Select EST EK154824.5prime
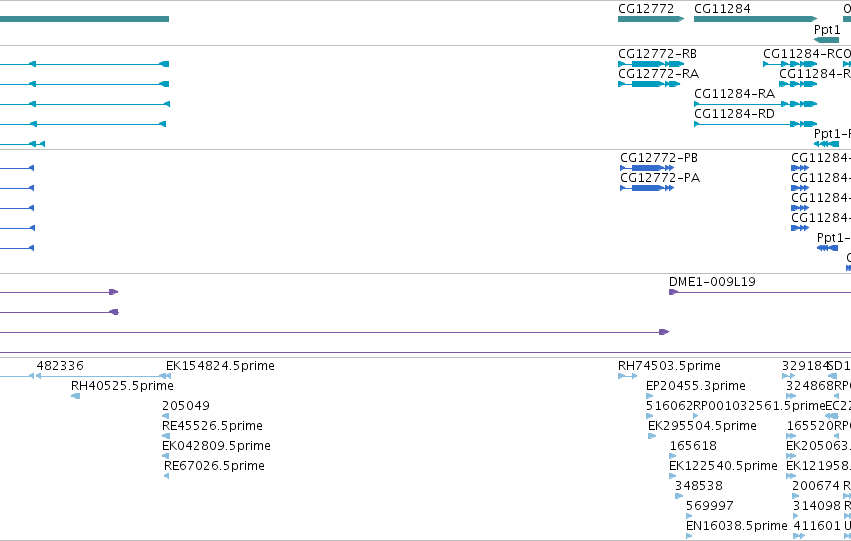The height and width of the screenshot is (541, 851). click(x=220, y=366)
